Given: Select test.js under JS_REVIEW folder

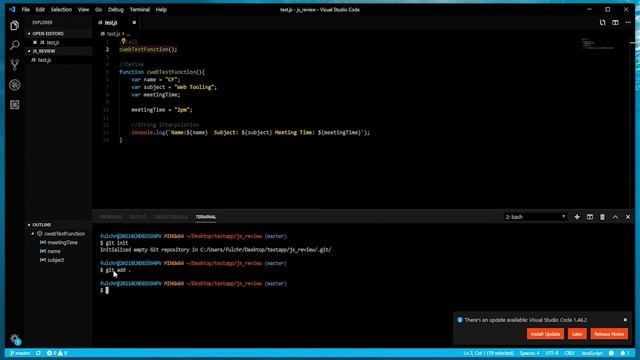Looking at the screenshot, I should coord(44,60).
